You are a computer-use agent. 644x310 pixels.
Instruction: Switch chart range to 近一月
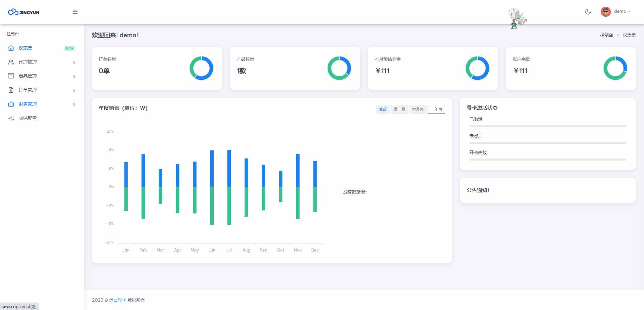coord(399,109)
